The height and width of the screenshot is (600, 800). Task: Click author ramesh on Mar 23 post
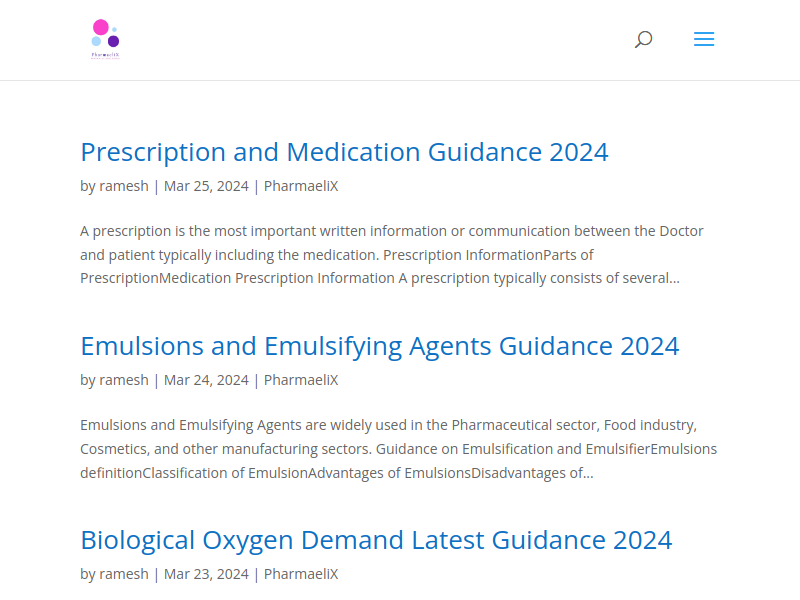pos(123,574)
